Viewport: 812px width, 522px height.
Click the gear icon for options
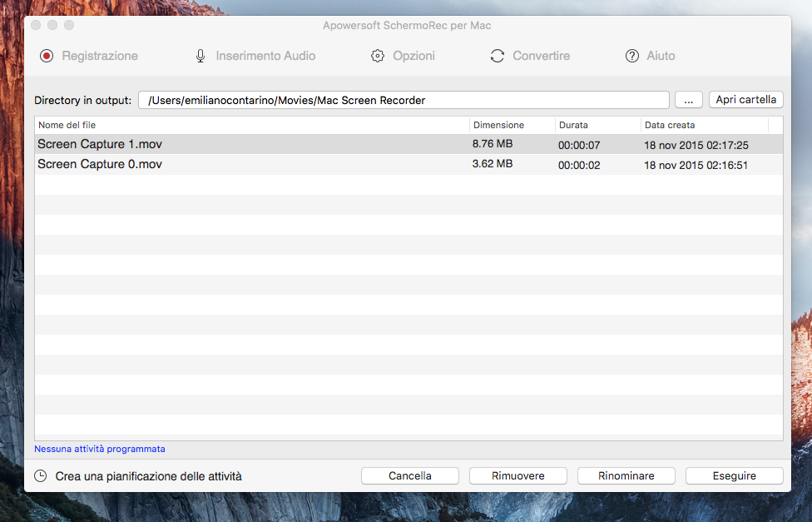click(x=378, y=56)
